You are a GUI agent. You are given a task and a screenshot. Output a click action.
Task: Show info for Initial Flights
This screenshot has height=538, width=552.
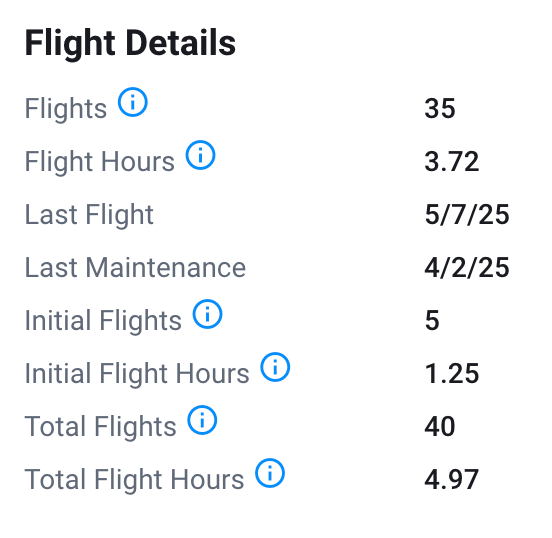click(x=207, y=314)
